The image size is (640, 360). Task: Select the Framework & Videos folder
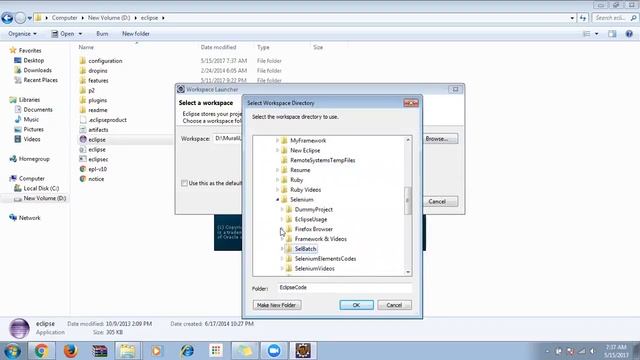321,239
